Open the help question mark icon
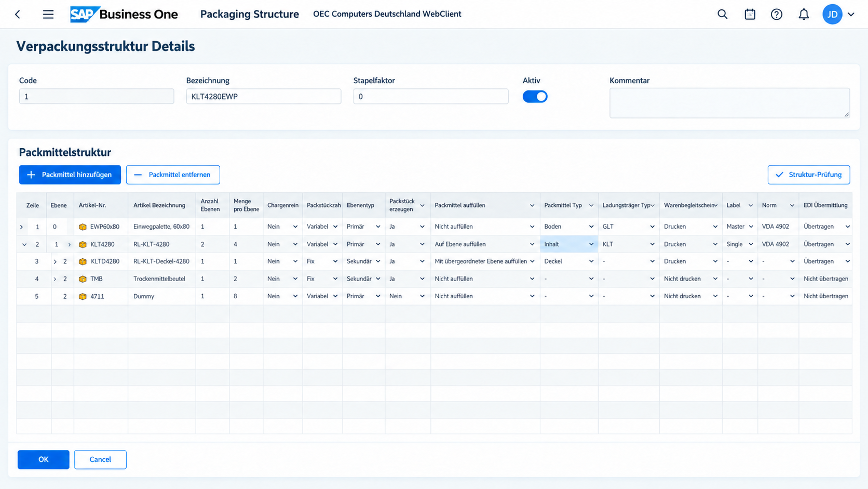 (777, 15)
